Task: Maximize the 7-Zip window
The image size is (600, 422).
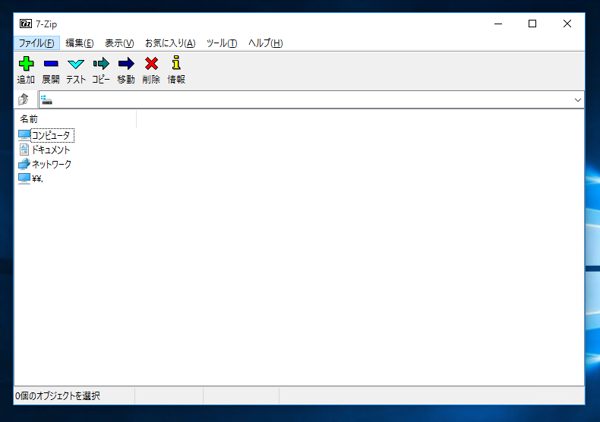Action: click(x=532, y=24)
